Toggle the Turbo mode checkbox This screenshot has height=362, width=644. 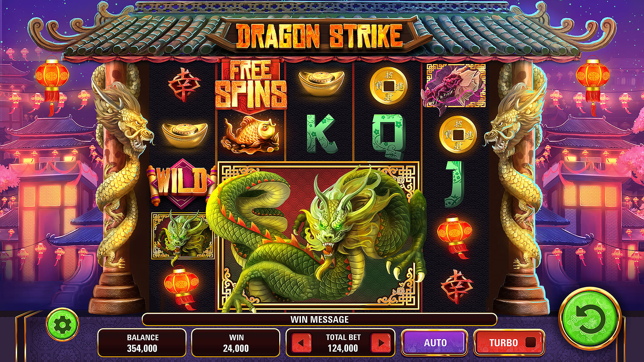531,343
